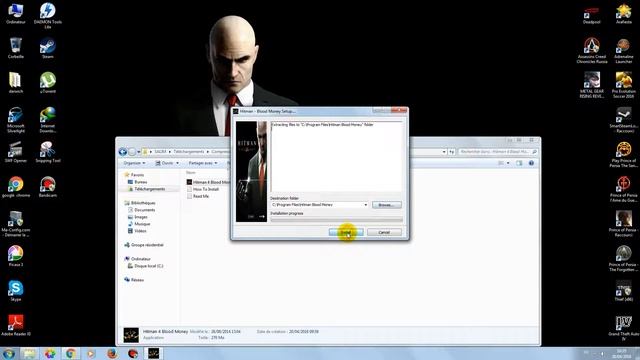Click the Install button in setup dialog

[346, 232]
